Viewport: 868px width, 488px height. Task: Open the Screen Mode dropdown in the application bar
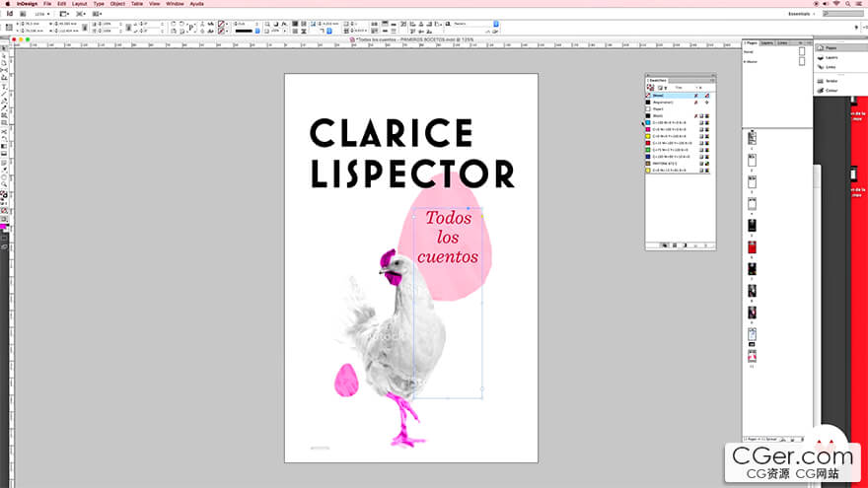coord(81,14)
